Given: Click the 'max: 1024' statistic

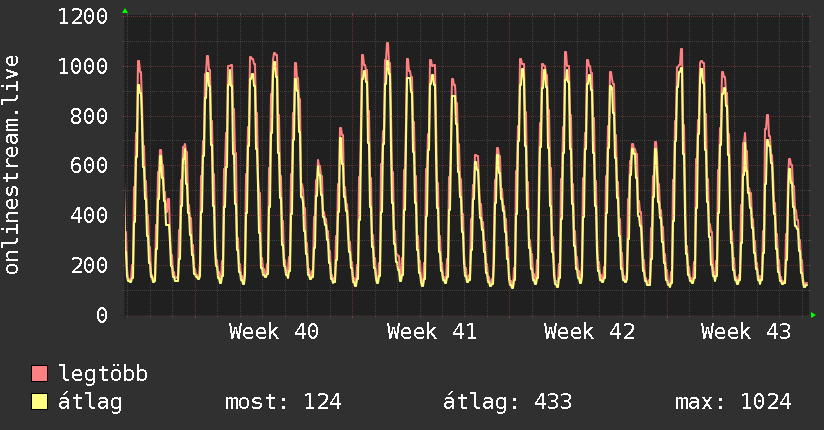Looking at the screenshot, I should (733, 402).
